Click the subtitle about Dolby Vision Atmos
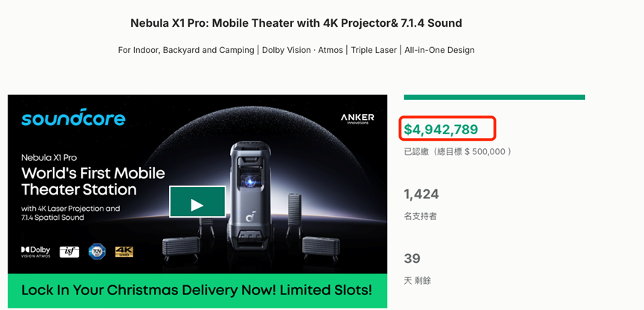This screenshot has width=644, height=310. tap(296, 50)
